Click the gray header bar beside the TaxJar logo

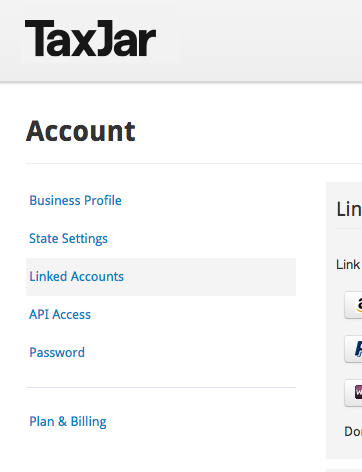pyautogui.click(x=270, y=40)
